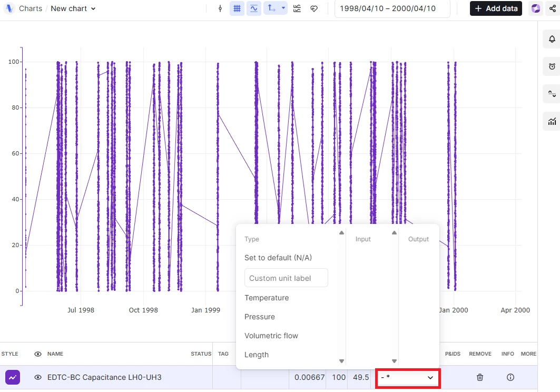Click the 0.00667 min value cell
Viewport: 560px width, 392px height.
coord(309,377)
